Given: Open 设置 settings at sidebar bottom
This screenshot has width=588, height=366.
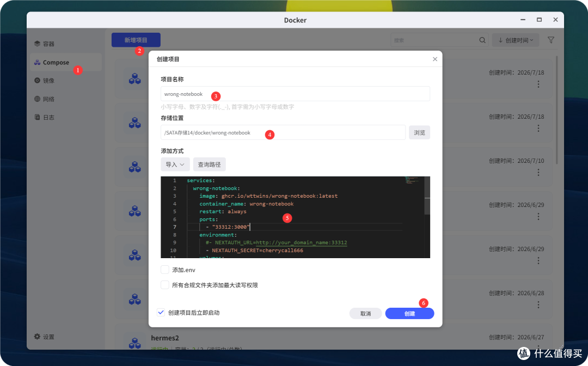Looking at the screenshot, I should [x=44, y=337].
